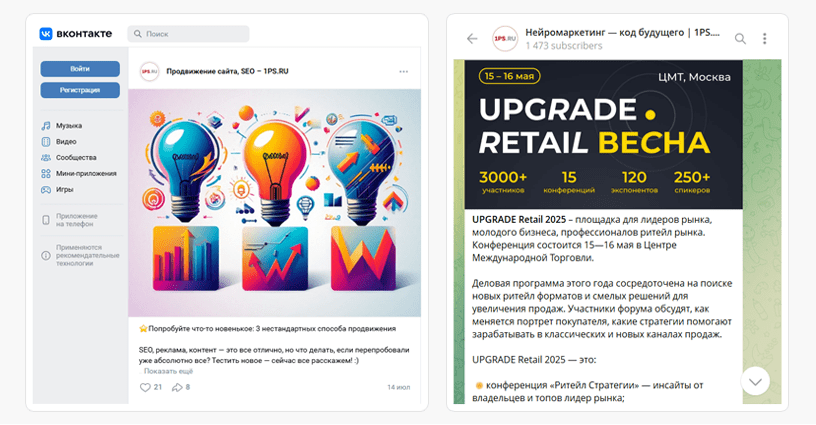816x425 pixels.
Task: Click the scroll-to-bottom chevron button
Action: point(755,382)
